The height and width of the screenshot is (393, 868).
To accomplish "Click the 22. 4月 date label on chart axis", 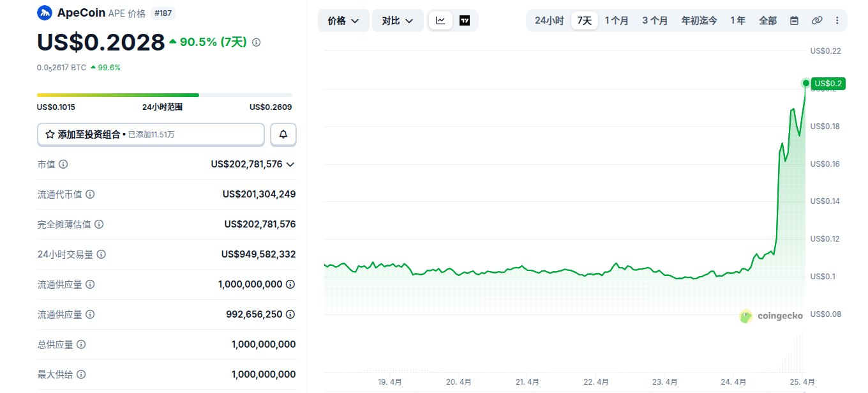I will point(596,382).
